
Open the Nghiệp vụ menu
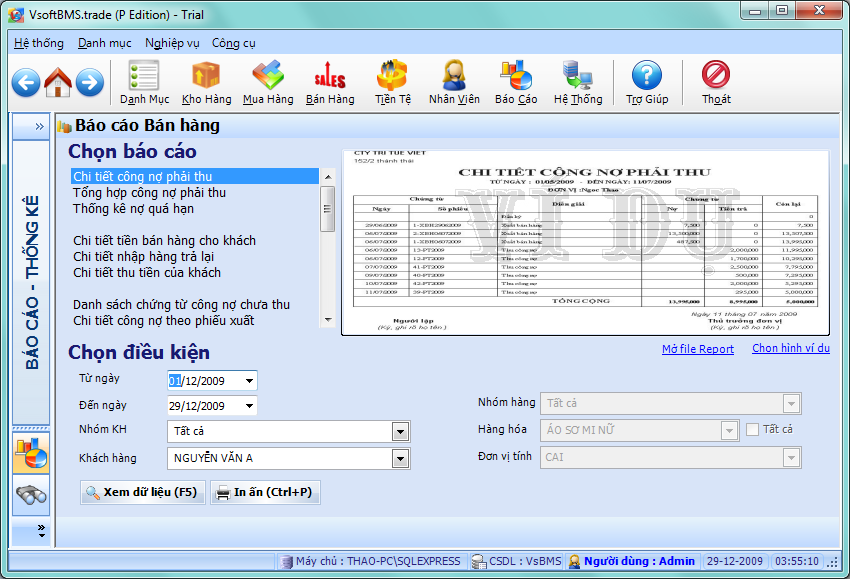[x=172, y=43]
